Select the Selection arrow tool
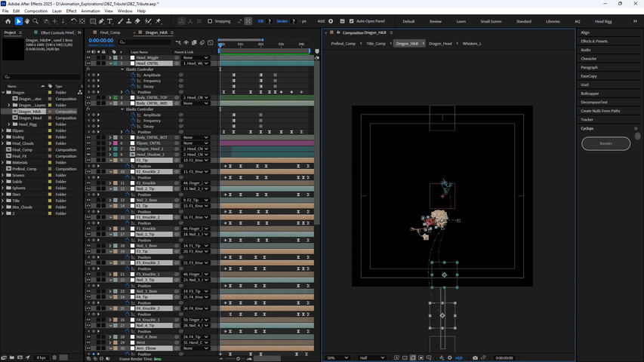The width and height of the screenshot is (644, 362). coord(18,21)
